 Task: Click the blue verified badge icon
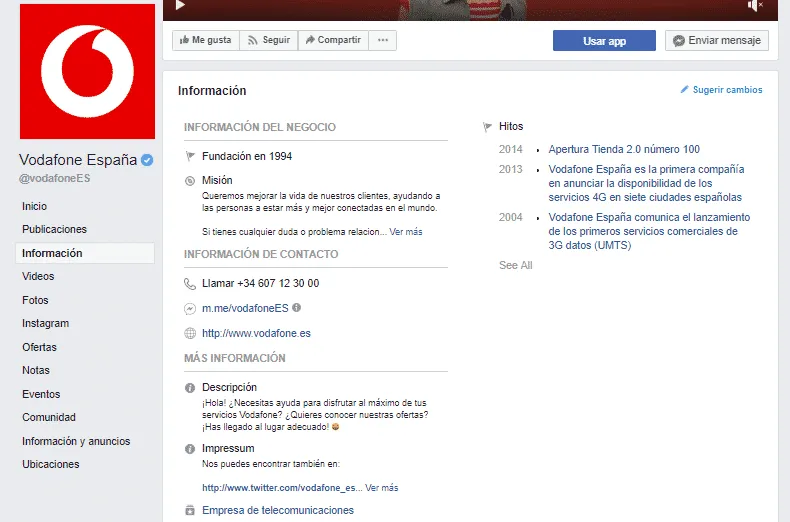click(x=147, y=160)
